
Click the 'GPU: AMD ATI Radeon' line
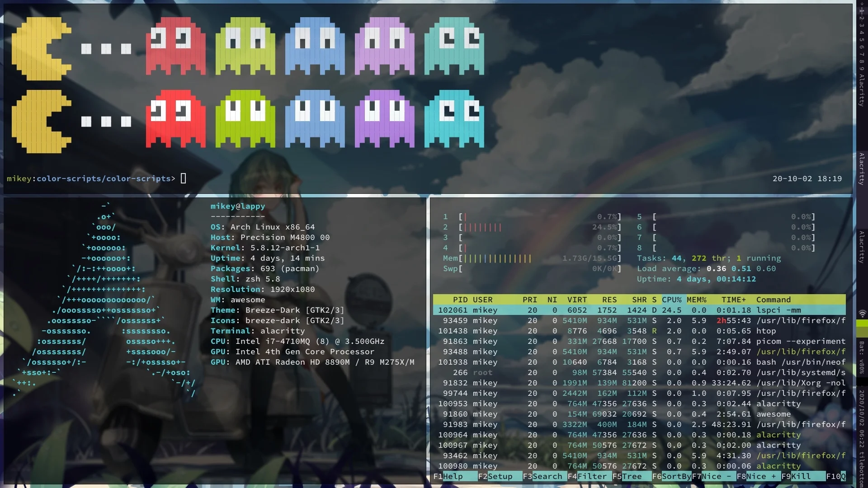pyautogui.click(x=312, y=362)
